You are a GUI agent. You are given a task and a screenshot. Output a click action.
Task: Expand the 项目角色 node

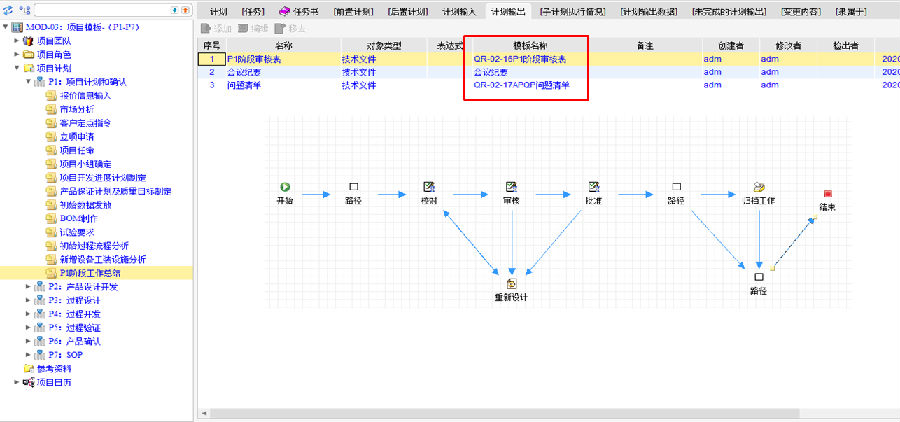17,55
